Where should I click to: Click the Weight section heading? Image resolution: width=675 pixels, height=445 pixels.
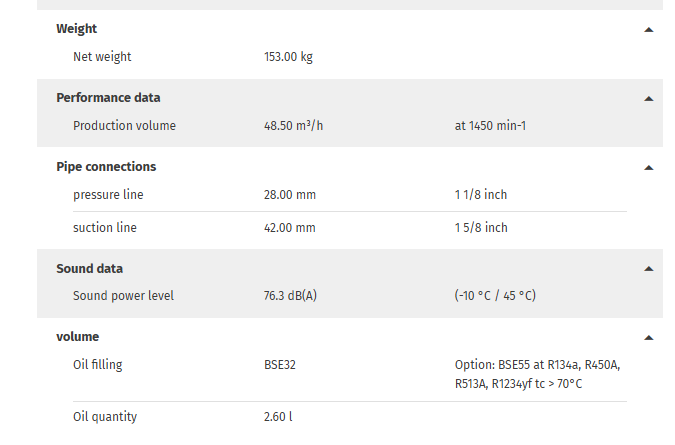[x=77, y=29]
